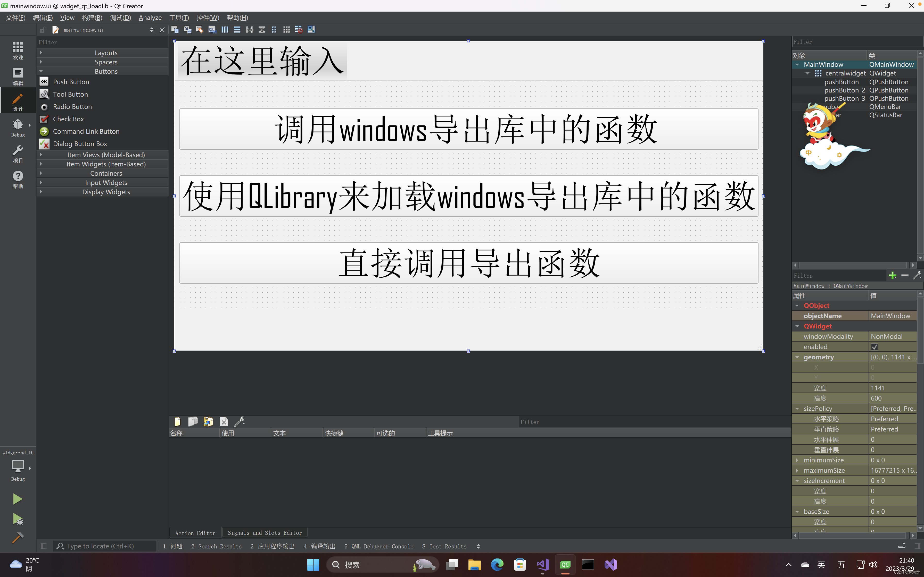Click the Break Layout icon
Viewport: 924px width, 577px height.
pyautogui.click(x=299, y=29)
